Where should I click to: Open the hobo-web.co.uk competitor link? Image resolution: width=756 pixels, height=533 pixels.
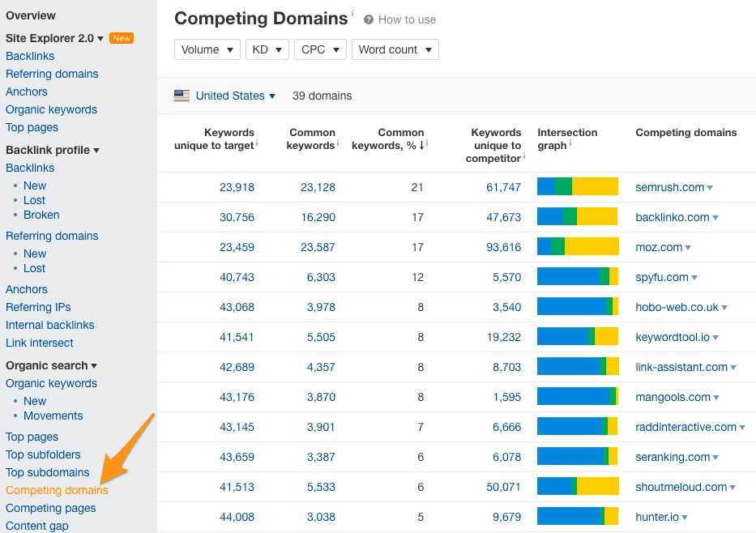(x=677, y=308)
